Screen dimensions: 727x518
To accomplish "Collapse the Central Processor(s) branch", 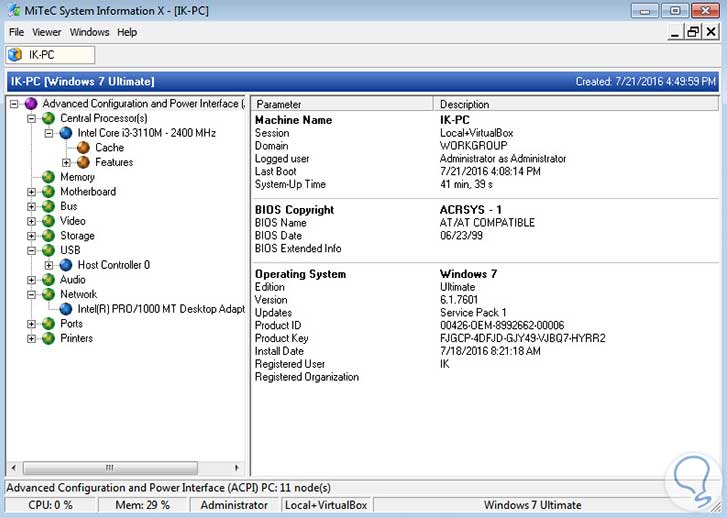I will [31, 119].
